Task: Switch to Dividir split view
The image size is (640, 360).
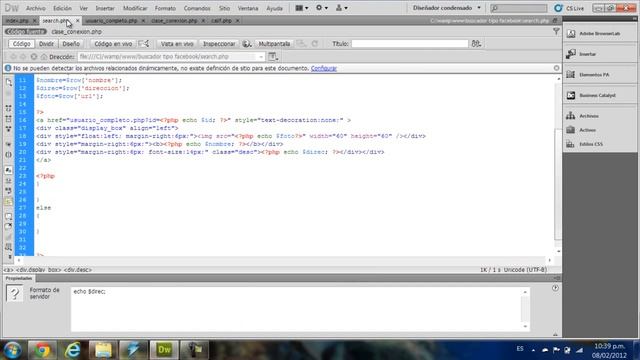Action: (46, 44)
